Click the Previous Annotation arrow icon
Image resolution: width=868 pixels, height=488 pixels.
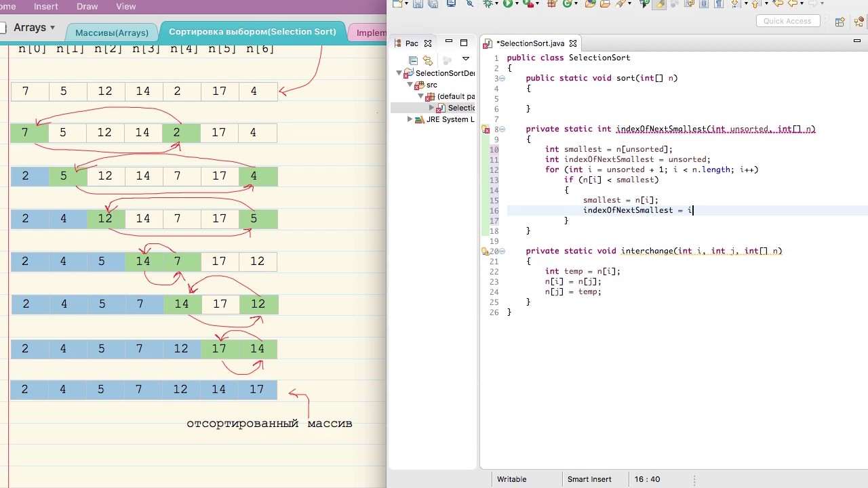[756, 3]
